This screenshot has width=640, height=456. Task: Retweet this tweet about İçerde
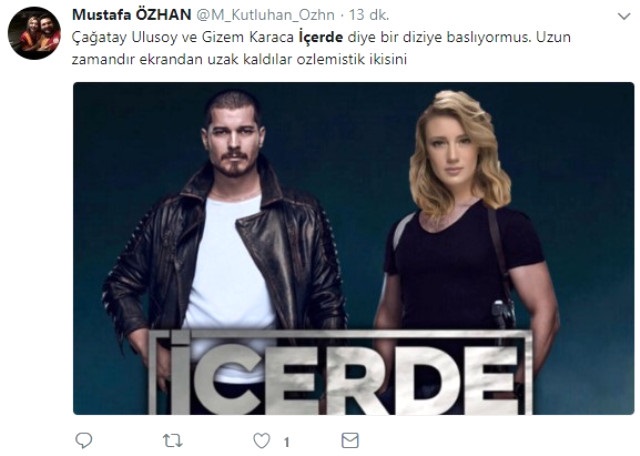pyautogui.click(x=172, y=440)
